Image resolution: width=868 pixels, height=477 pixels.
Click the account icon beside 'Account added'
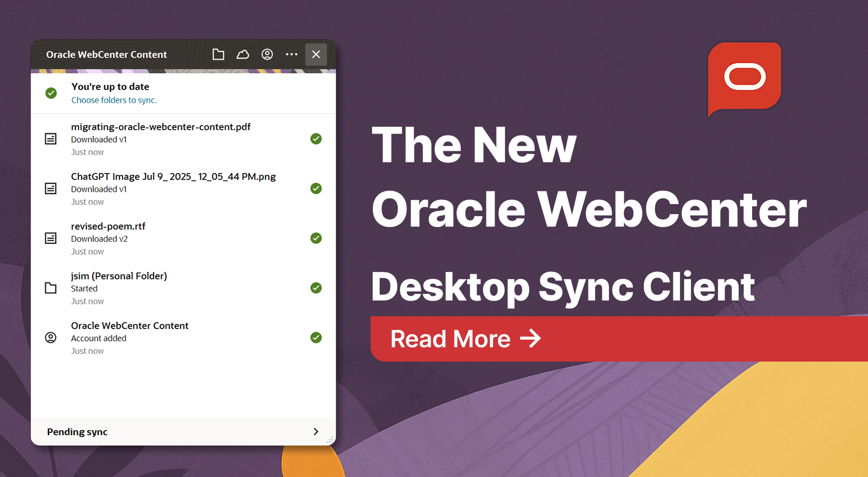[51, 337]
